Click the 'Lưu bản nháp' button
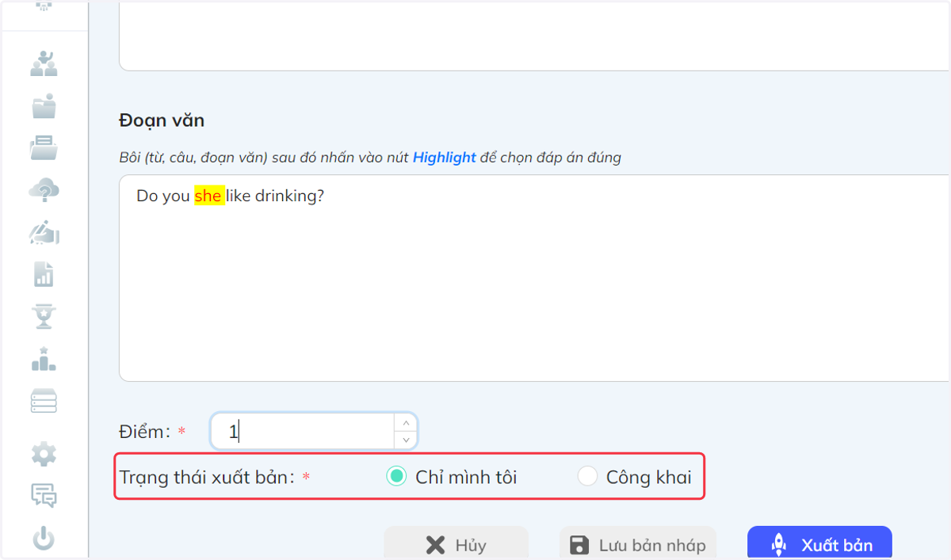Image resolution: width=951 pixels, height=560 pixels. [637, 545]
